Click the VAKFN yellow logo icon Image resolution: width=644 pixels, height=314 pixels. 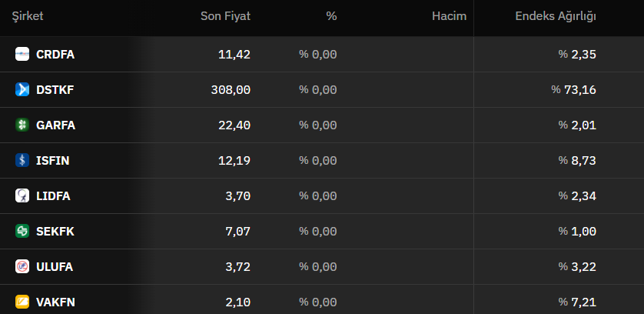pyautogui.click(x=22, y=302)
